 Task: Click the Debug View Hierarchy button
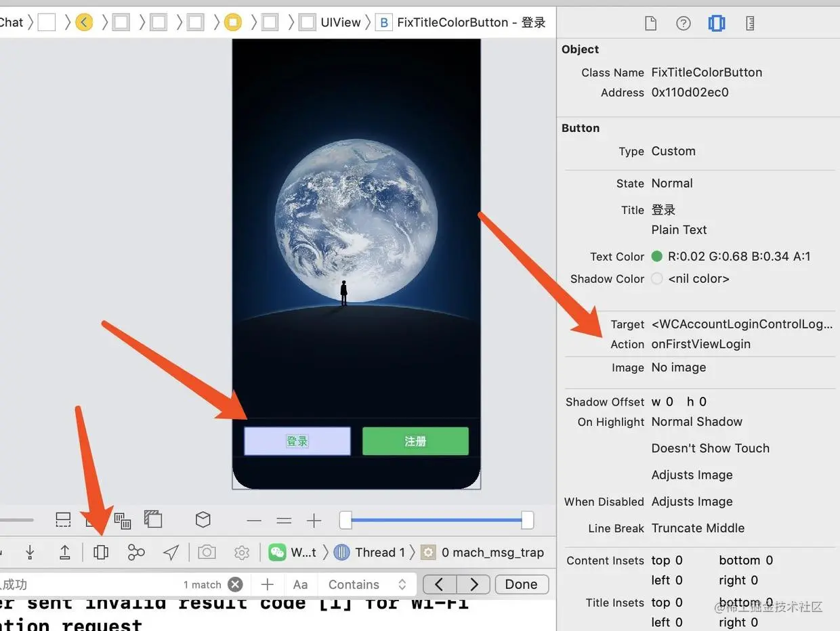[x=101, y=552]
